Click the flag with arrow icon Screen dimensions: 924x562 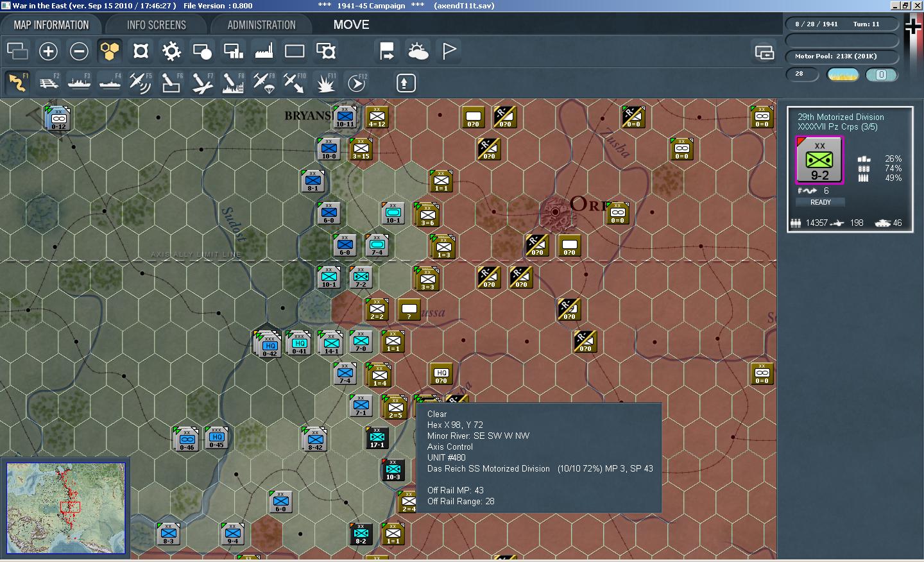coord(387,51)
